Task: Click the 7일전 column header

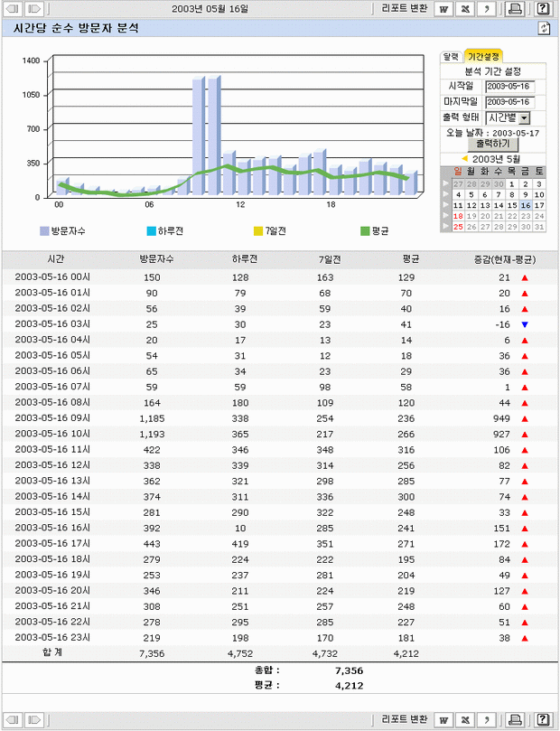Action: (330, 259)
